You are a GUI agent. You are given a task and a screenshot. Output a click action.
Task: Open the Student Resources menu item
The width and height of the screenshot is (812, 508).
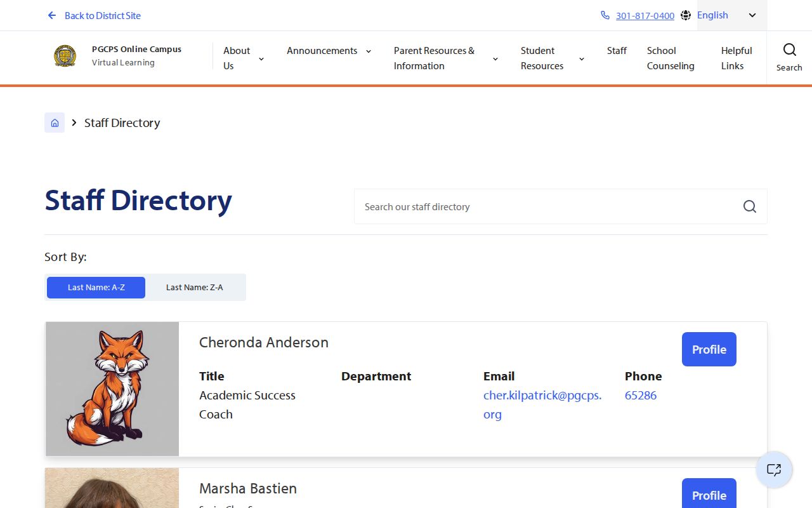(542, 58)
